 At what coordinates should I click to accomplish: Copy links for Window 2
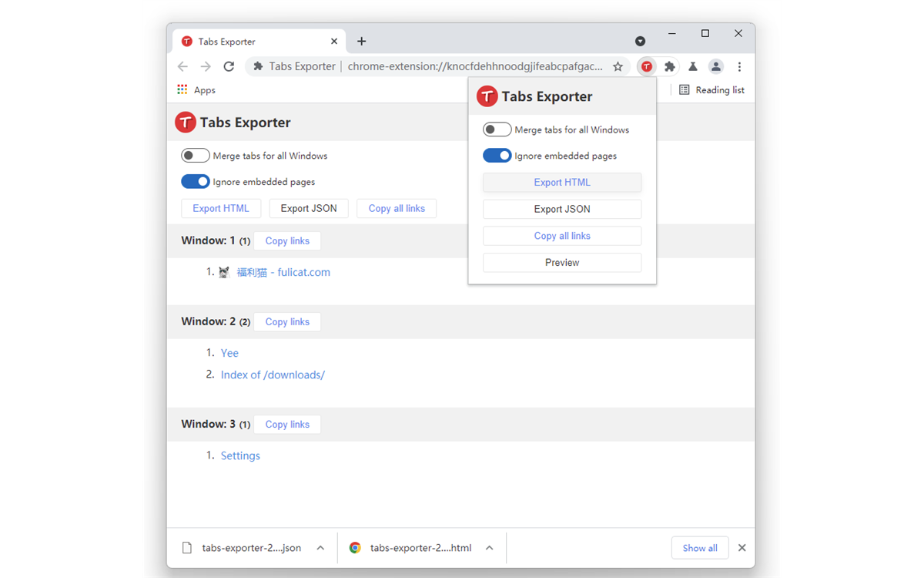click(287, 322)
